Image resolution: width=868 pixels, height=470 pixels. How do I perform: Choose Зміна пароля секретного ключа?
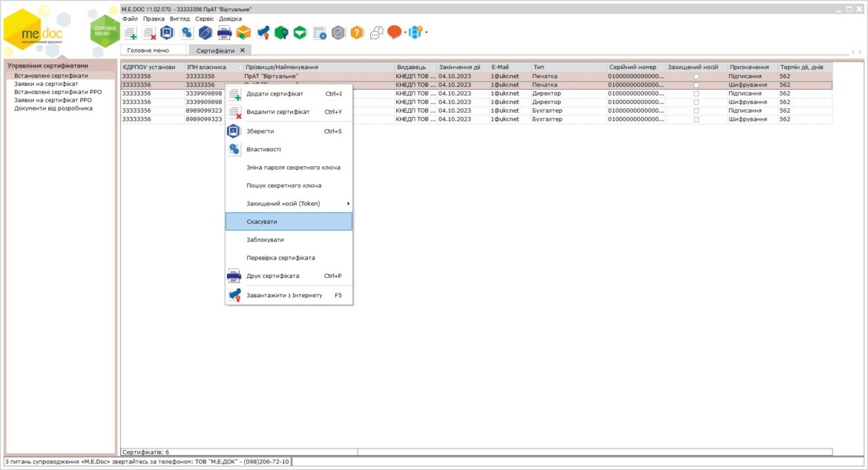[x=289, y=168]
